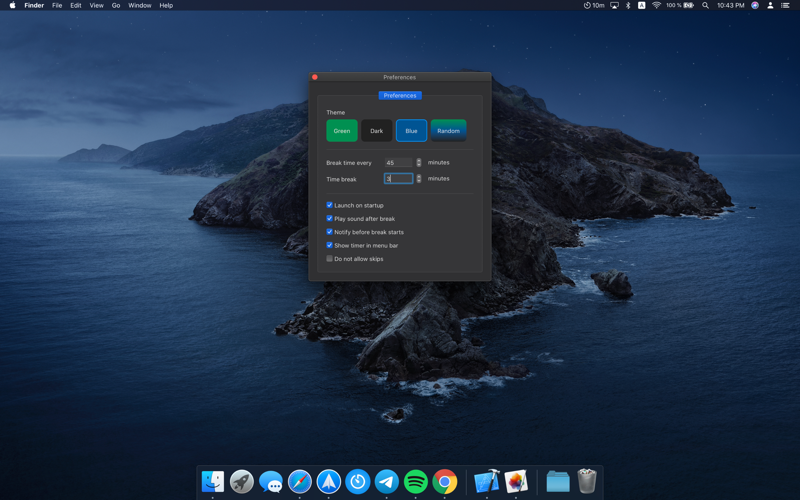
Task: Open the Go menu
Action: [116, 5]
